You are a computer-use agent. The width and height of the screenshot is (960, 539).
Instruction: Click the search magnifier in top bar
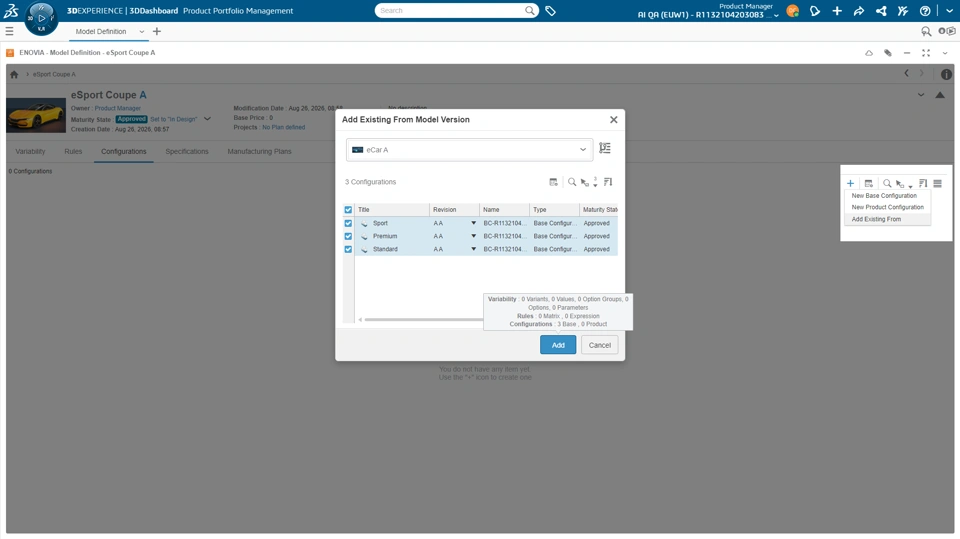[x=530, y=10]
